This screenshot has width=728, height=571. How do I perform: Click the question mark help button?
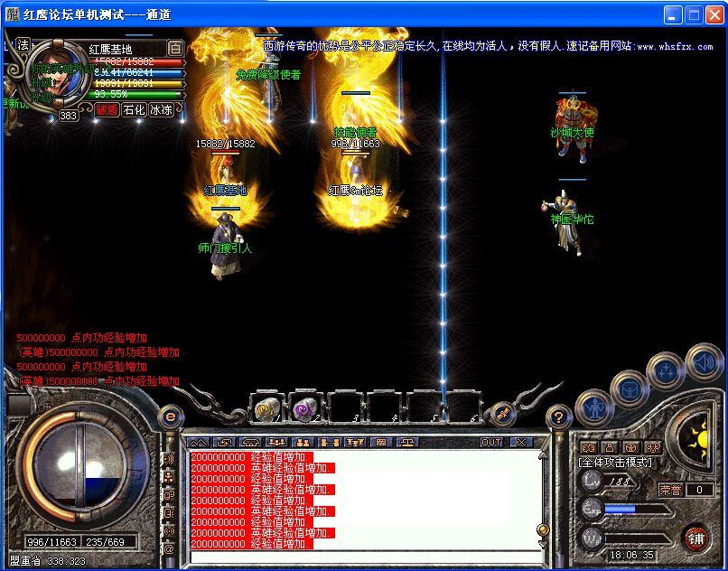tap(559, 417)
